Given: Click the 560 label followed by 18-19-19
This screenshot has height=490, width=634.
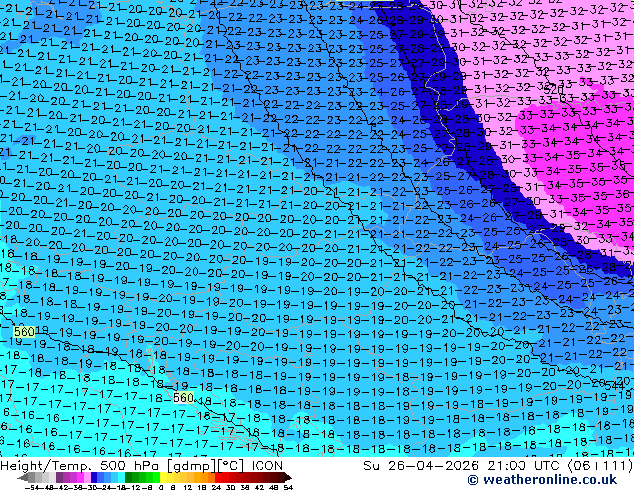Looking at the screenshot, I should (x=24, y=332).
